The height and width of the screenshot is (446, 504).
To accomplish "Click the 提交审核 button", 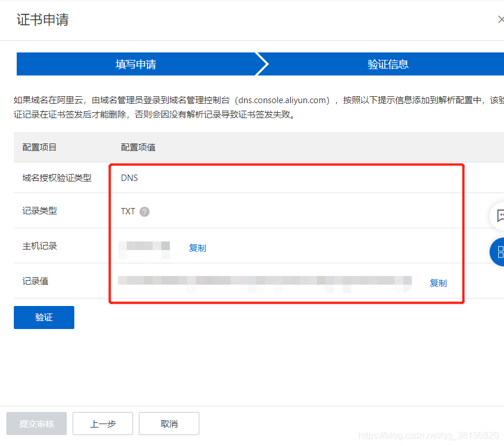I will [x=37, y=424].
